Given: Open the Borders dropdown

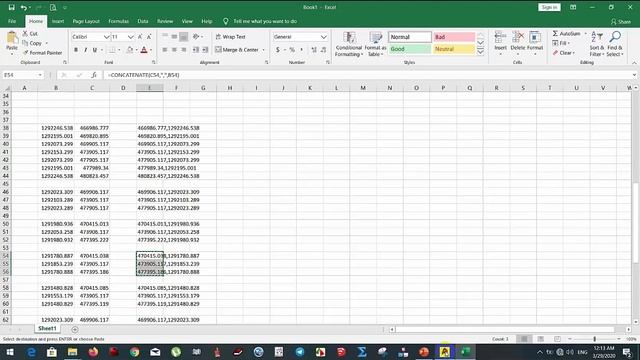Looking at the screenshot, I should 119,50.
